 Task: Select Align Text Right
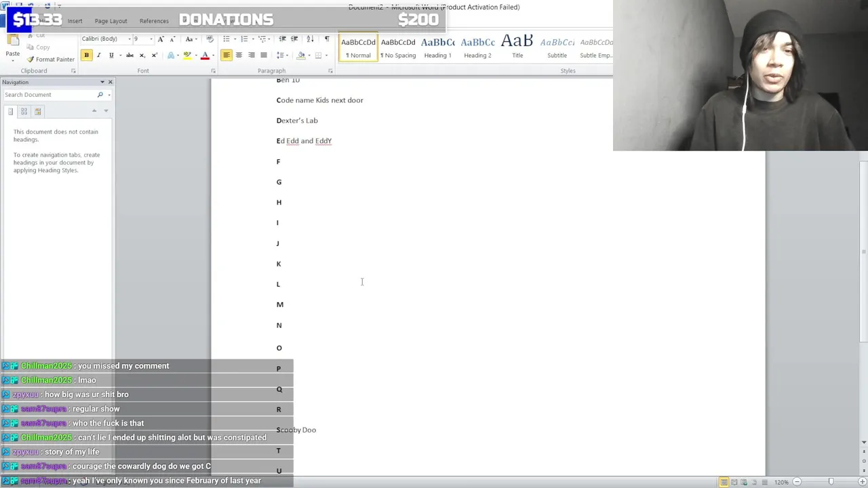point(252,55)
